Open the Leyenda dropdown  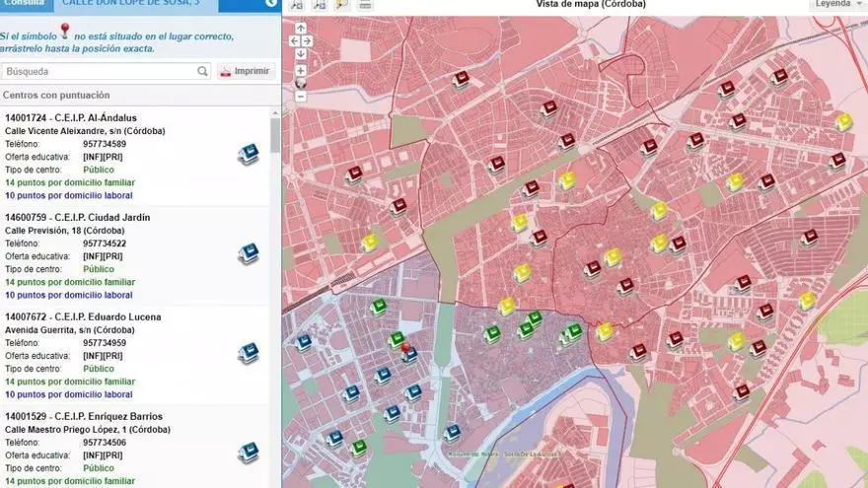[x=836, y=5]
